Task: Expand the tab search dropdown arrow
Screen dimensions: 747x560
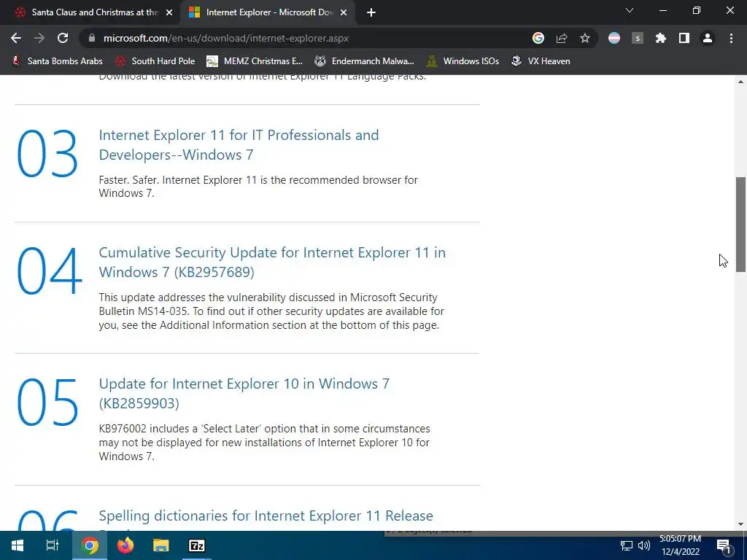Action: pos(630,10)
